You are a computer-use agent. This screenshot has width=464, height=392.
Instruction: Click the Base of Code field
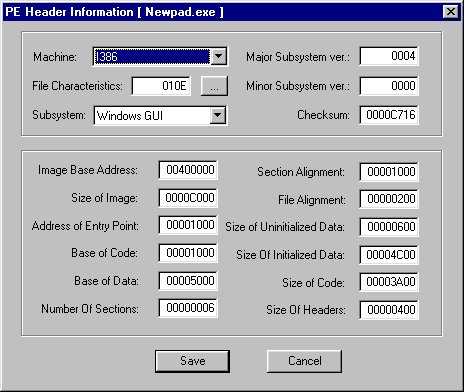pos(188,253)
